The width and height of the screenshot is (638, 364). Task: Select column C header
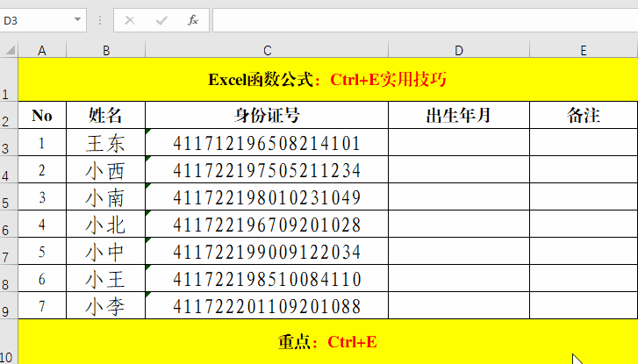tap(267, 50)
